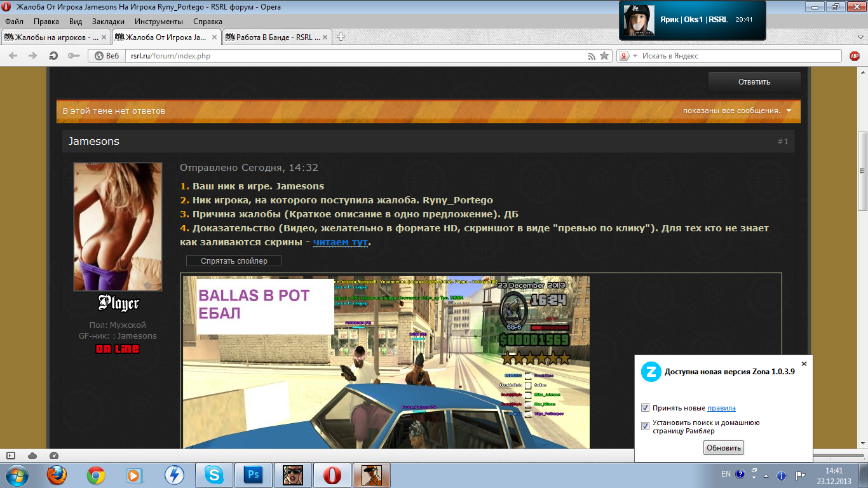Click the Opera Turbo speedometer icon

click(x=53, y=456)
